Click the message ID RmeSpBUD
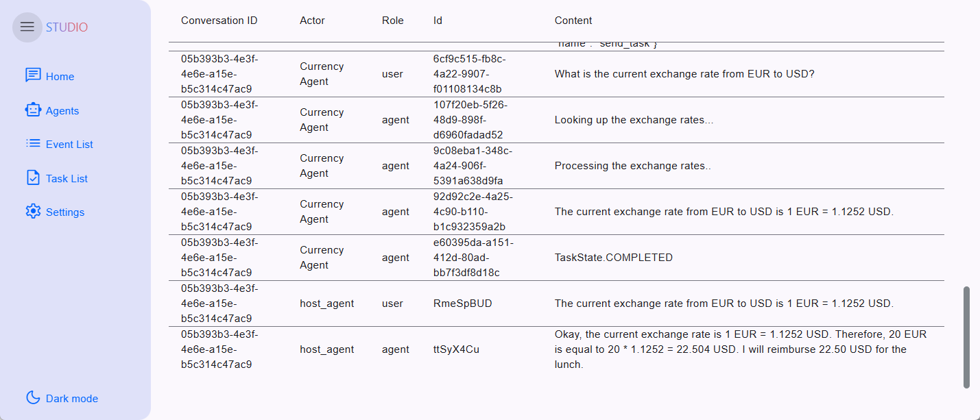 click(x=462, y=304)
